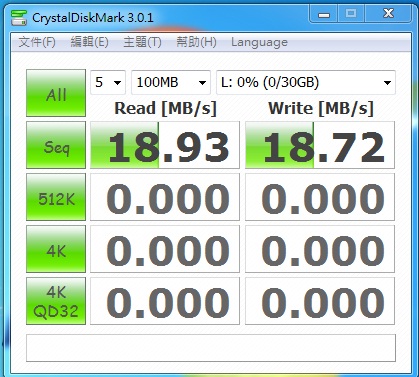This screenshot has width=419, height=377.
Task: Open the test count dropdown showing 5
Action: [x=108, y=82]
